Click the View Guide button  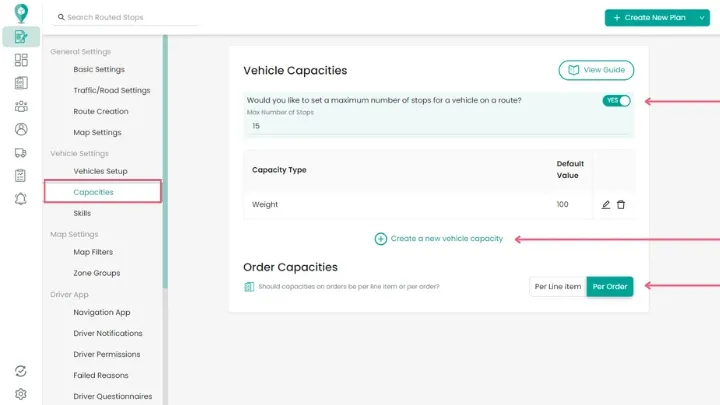(x=596, y=70)
